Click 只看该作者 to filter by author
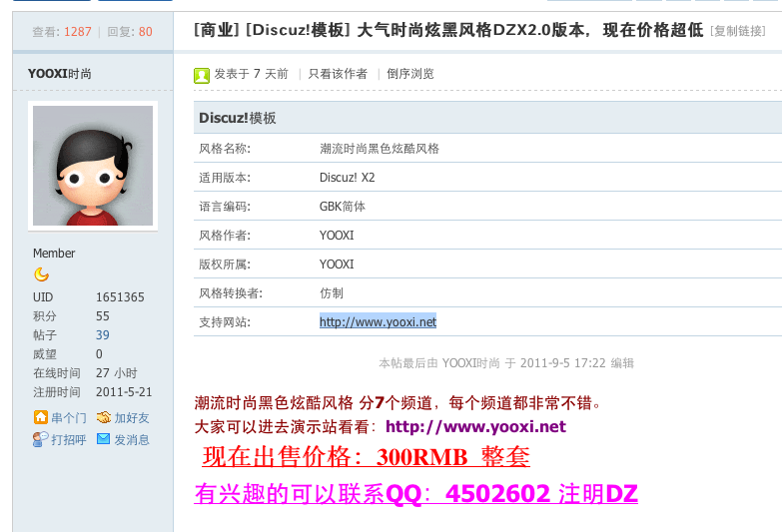 (x=338, y=74)
